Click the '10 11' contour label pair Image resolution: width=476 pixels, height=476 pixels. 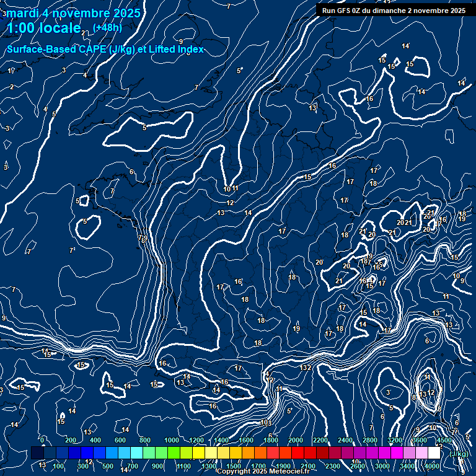pyautogui.click(x=231, y=188)
